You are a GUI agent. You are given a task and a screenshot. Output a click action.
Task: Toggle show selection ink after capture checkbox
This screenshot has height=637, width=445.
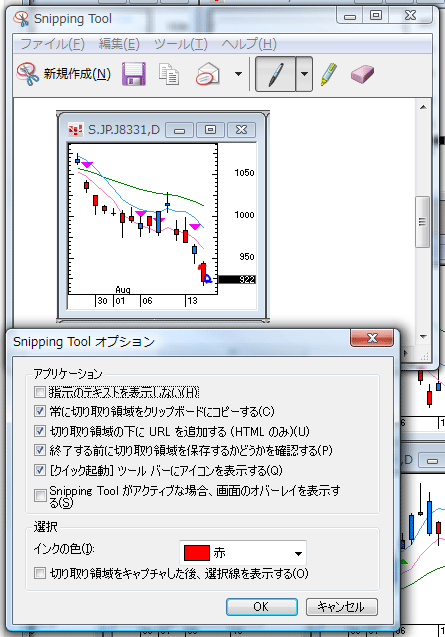tap(40, 573)
